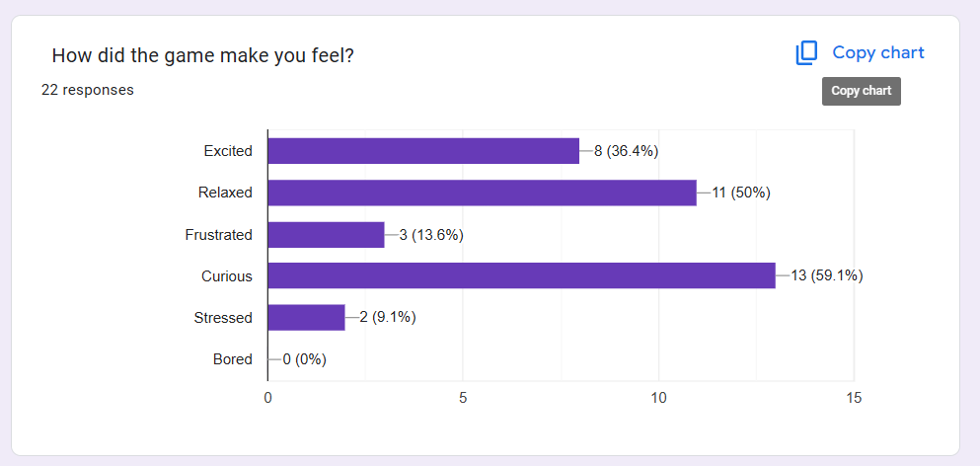Click the '0 (0%)' data label
The width and height of the screenshot is (980, 466).
point(305,359)
